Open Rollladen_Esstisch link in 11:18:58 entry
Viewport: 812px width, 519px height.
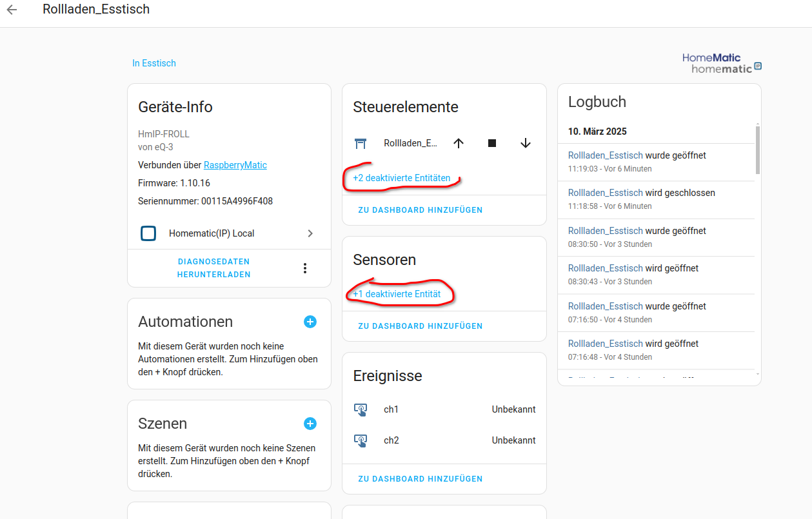[x=606, y=193]
